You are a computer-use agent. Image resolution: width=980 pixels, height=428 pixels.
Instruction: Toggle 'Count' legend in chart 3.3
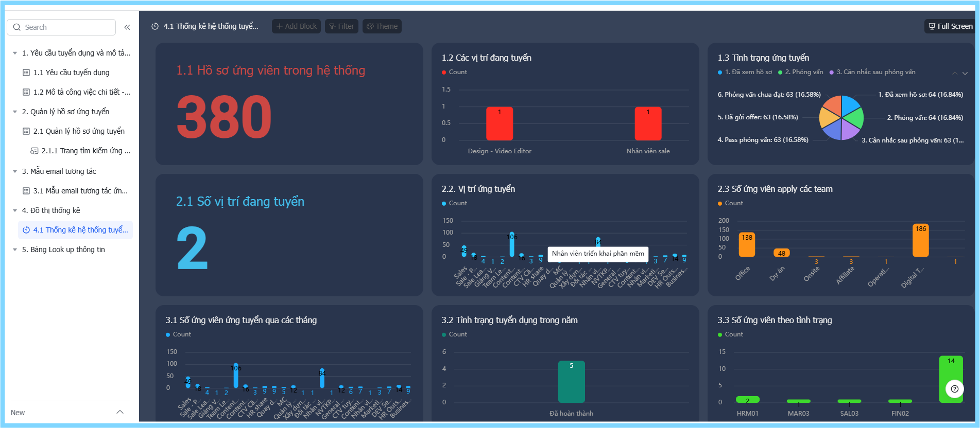tap(730, 334)
